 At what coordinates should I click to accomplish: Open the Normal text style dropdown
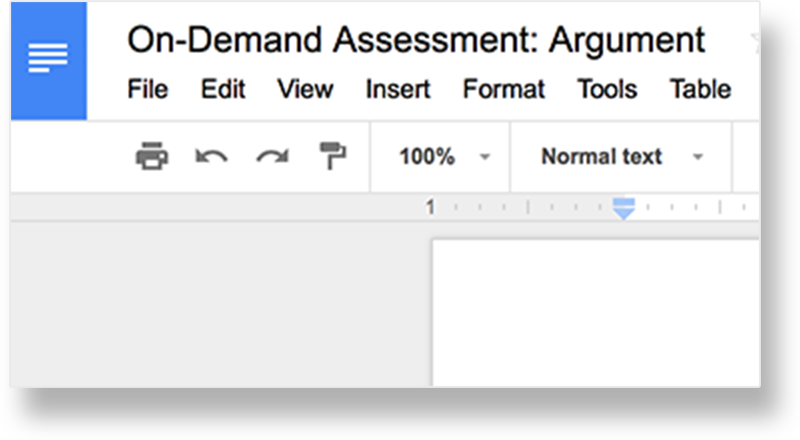[x=622, y=157]
